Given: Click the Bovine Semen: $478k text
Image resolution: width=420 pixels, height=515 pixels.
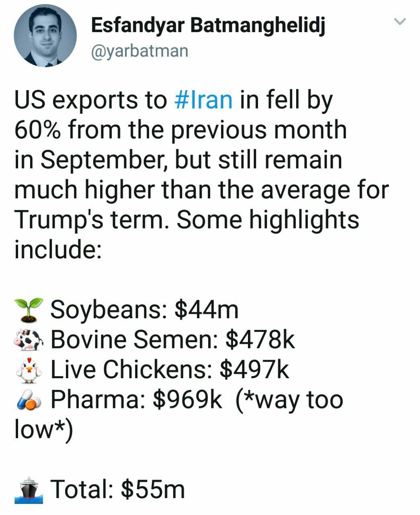Looking at the screenshot, I should 172,340.
